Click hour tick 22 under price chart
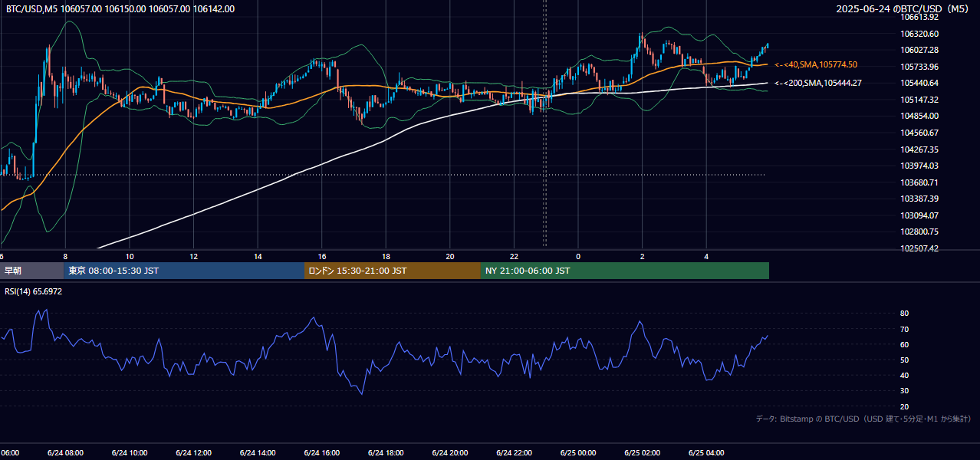 (514, 256)
